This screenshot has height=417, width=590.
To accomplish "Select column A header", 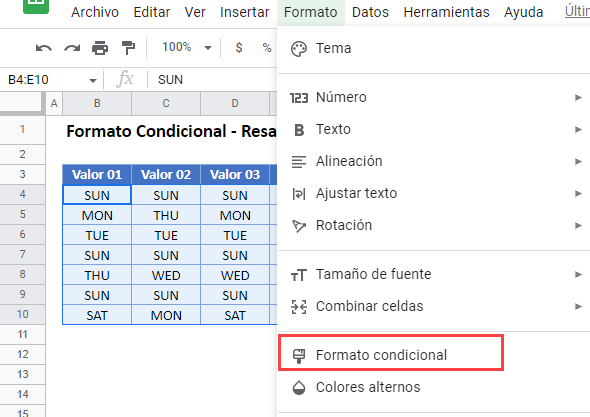I will pos(54,103).
